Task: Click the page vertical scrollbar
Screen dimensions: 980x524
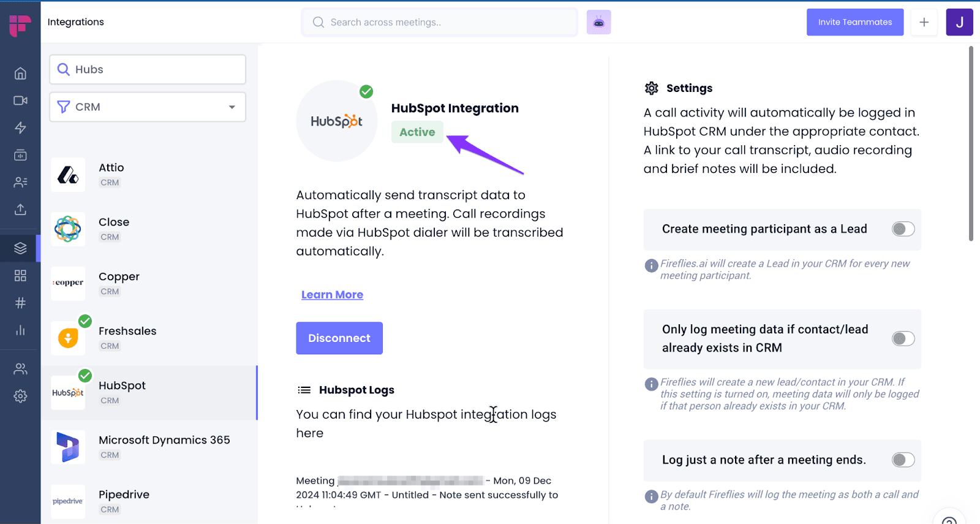Action: coord(971,144)
